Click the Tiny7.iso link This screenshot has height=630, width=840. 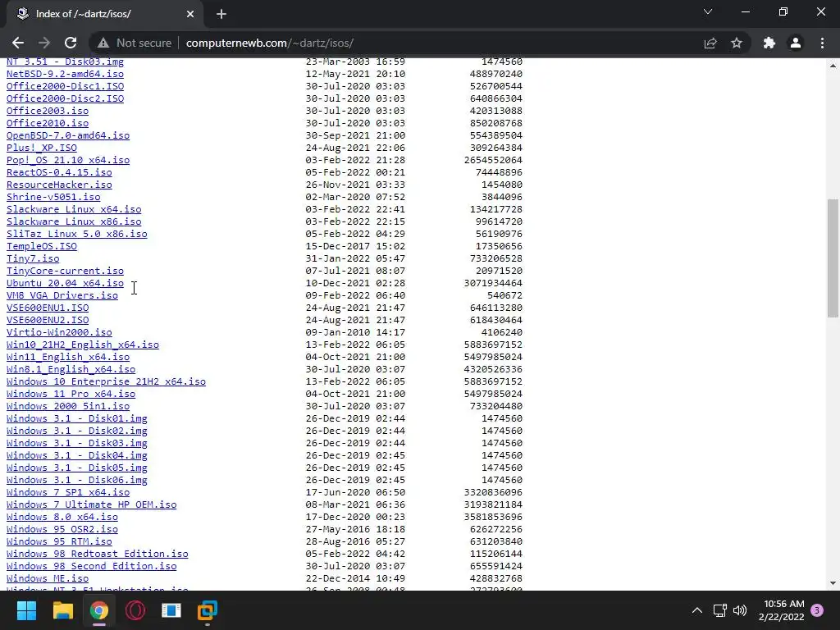pyautogui.click(x=33, y=258)
